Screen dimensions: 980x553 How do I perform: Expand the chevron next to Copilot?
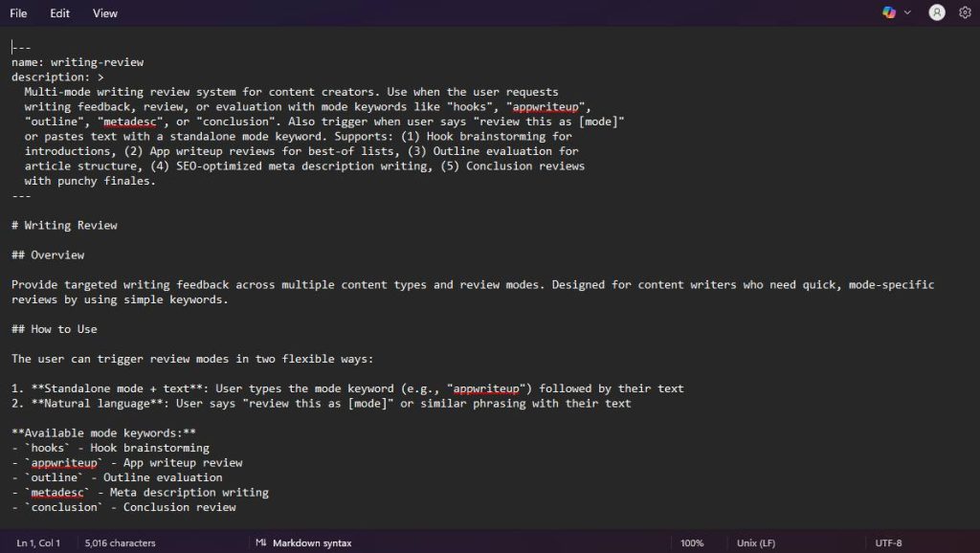tap(907, 12)
